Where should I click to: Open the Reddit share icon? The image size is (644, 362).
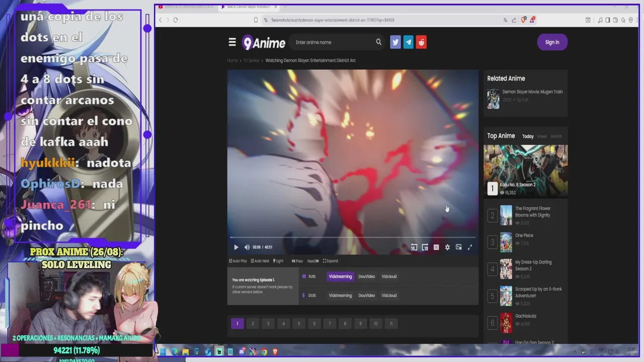pyautogui.click(x=422, y=42)
